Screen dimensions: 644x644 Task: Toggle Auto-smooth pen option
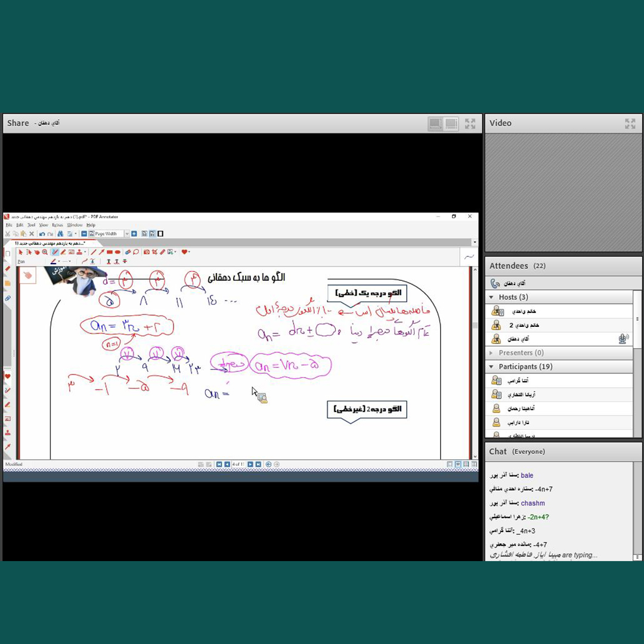(x=85, y=261)
